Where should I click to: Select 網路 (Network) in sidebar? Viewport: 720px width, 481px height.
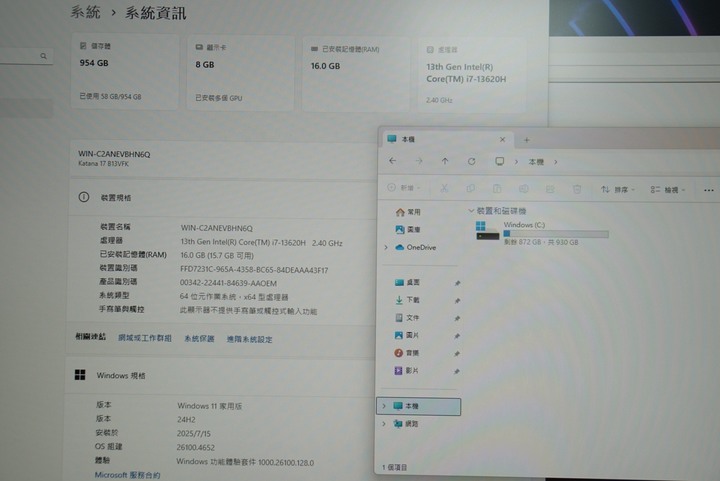tap(406, 424)
